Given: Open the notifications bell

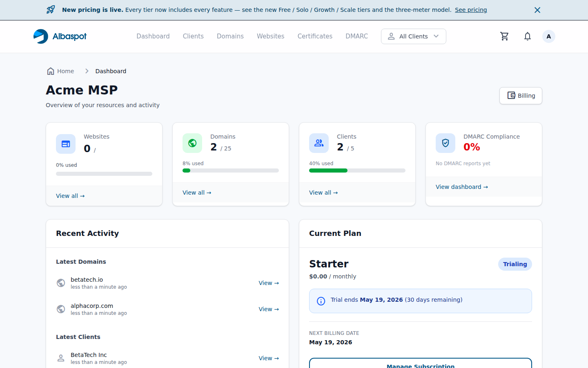Looking at the screenshot, I should [528, 36].
